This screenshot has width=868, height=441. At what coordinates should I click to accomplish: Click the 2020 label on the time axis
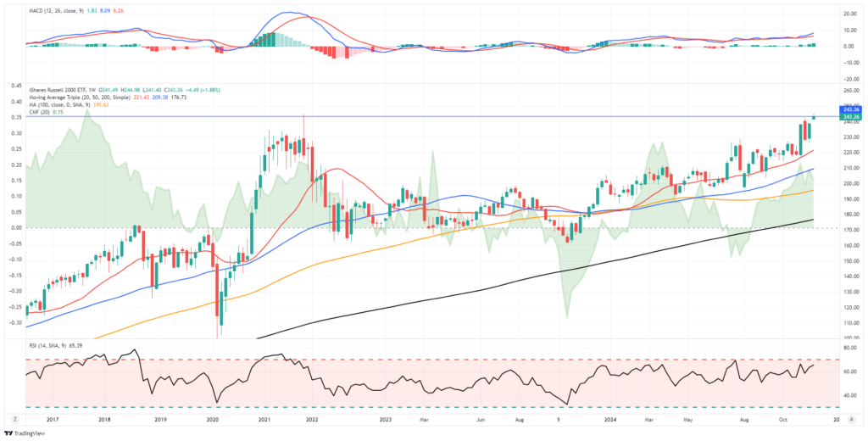point(212,420)
